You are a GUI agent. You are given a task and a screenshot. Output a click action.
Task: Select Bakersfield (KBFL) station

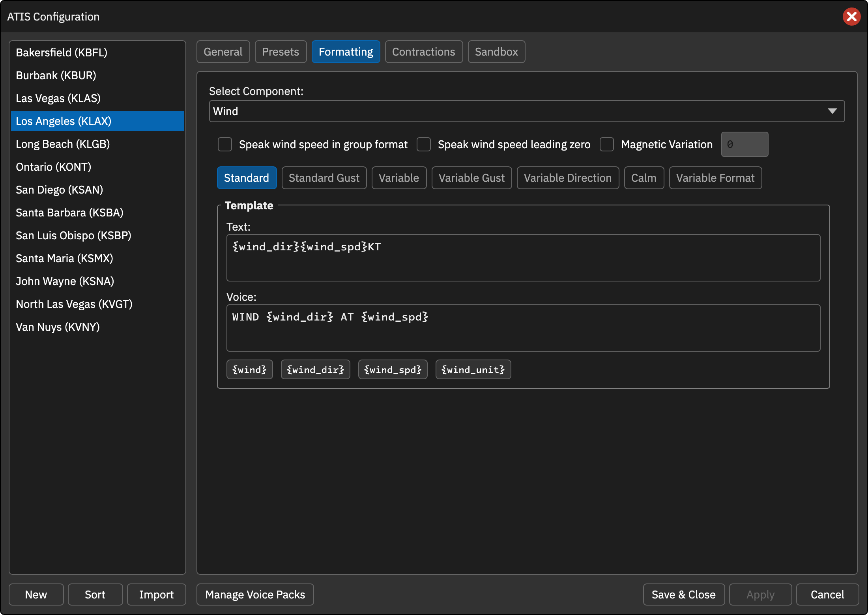97,52
